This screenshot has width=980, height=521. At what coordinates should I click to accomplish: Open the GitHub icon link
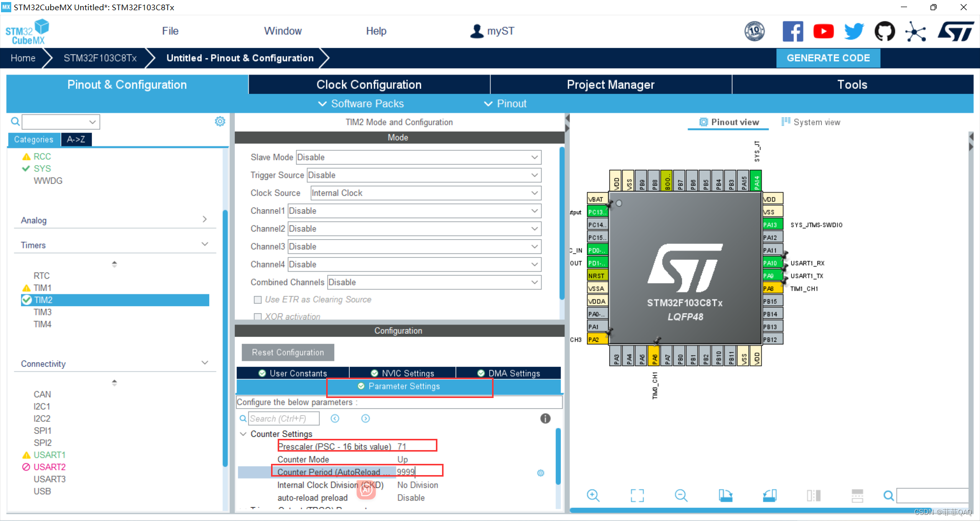click(885, 32)
